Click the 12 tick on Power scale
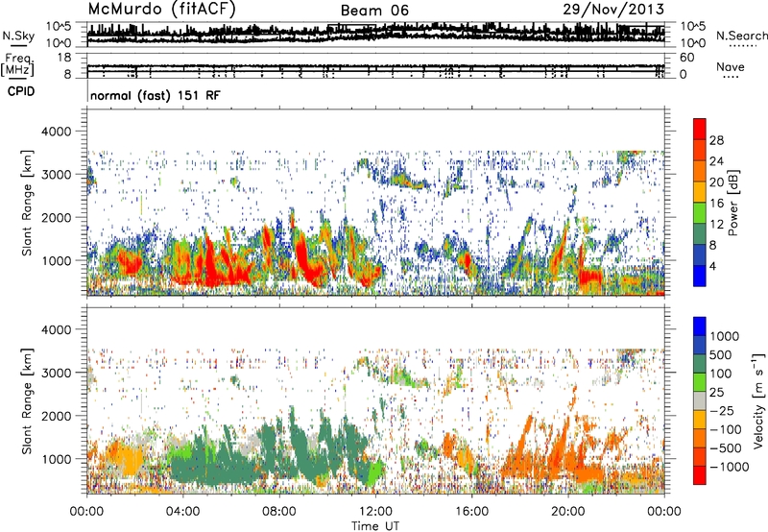The image size is (768, 532). [716, 225]
